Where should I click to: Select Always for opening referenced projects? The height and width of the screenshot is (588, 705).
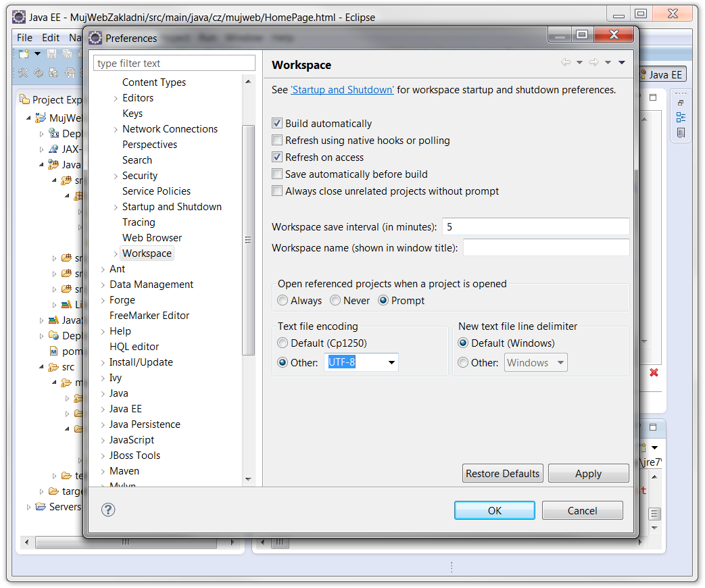(283, 300)
